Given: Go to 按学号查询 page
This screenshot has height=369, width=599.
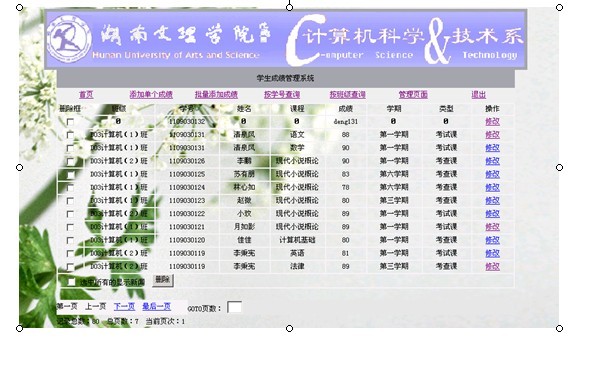Looking at the screenshot, I should pyautogui.click(x=282, y=94).
